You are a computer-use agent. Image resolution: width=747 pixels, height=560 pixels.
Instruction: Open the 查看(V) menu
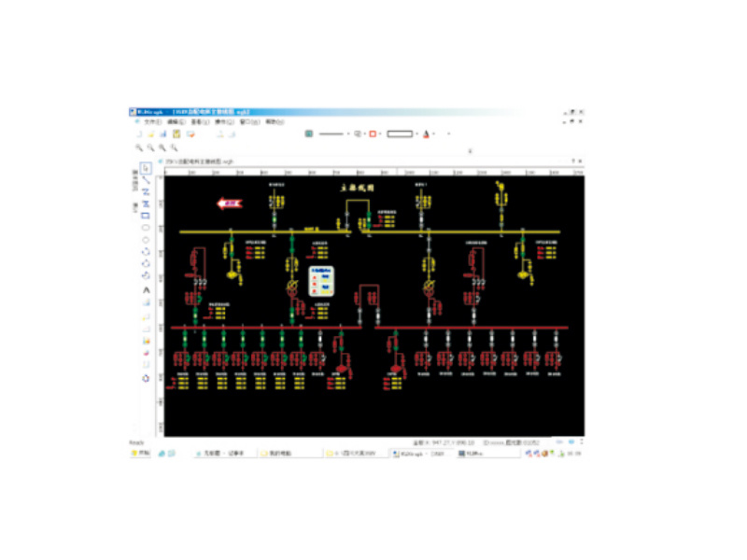coord(200,122)
